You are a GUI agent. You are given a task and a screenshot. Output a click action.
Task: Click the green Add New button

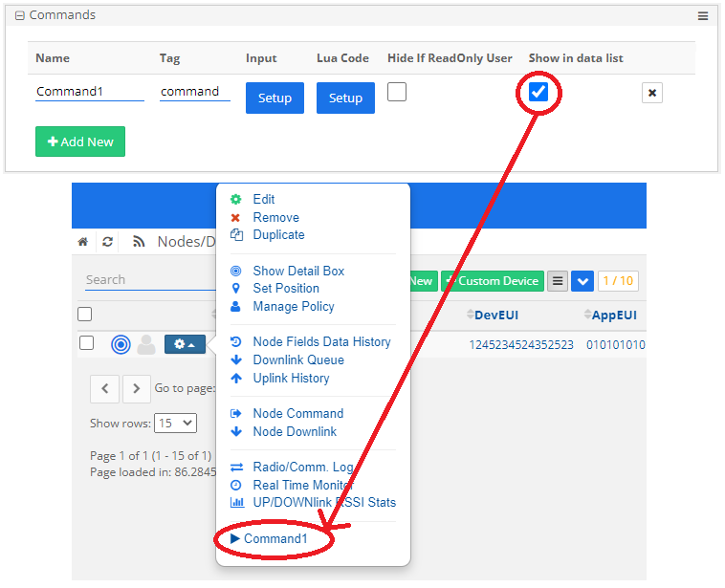click(x=80, y=142)
